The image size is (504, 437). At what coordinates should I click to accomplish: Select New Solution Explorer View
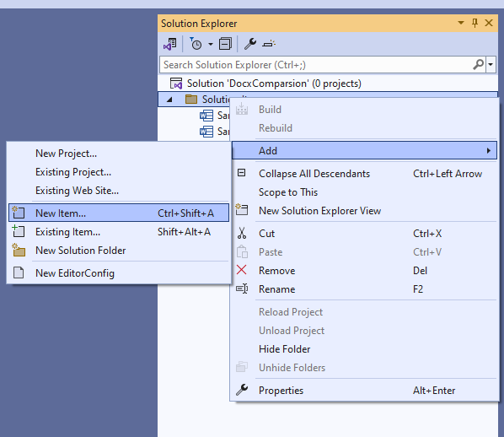click(364, 211)
